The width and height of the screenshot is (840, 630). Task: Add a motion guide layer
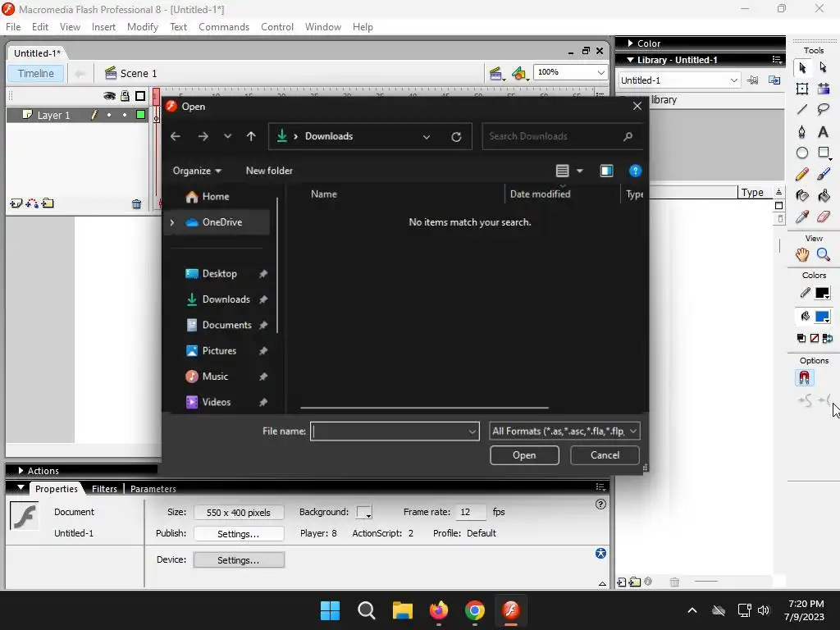[32, 203]
